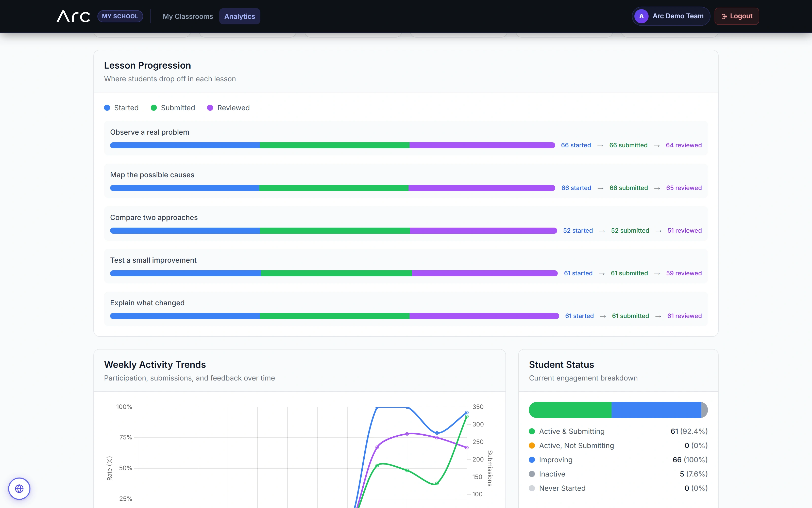The width and height of the screenshot is (812, 508).
Task: Click the Compare two approaches title
Action: click(x=154, y=217)
